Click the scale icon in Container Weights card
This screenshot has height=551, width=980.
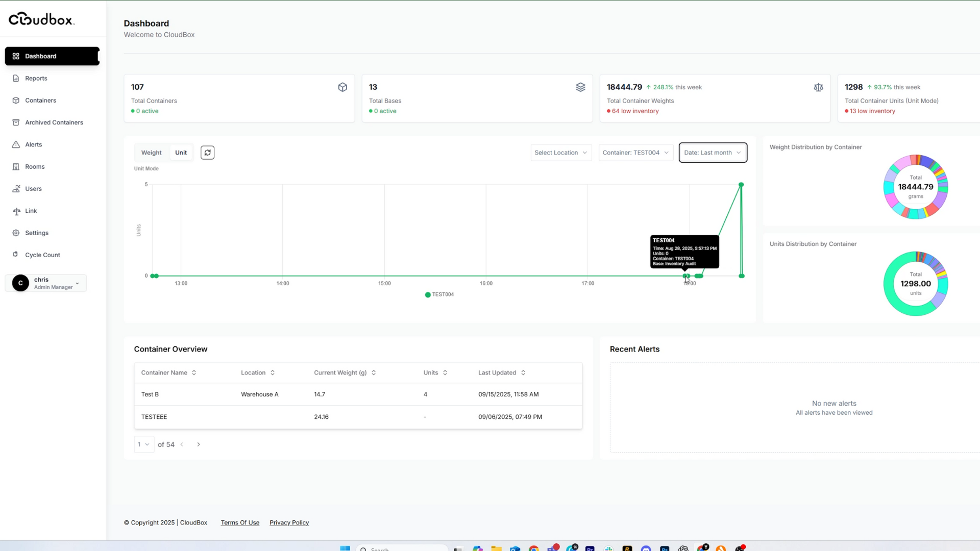click(x=818, y=88)
